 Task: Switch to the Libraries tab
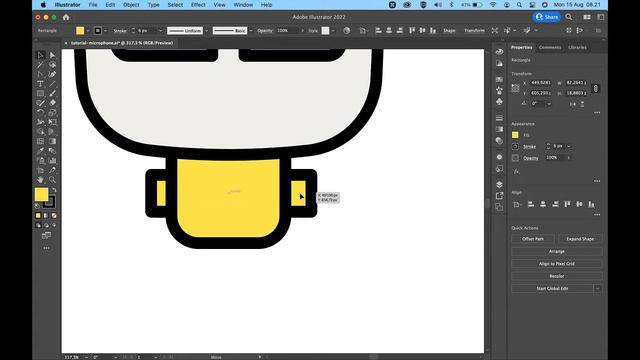click(x=577, y=47)
